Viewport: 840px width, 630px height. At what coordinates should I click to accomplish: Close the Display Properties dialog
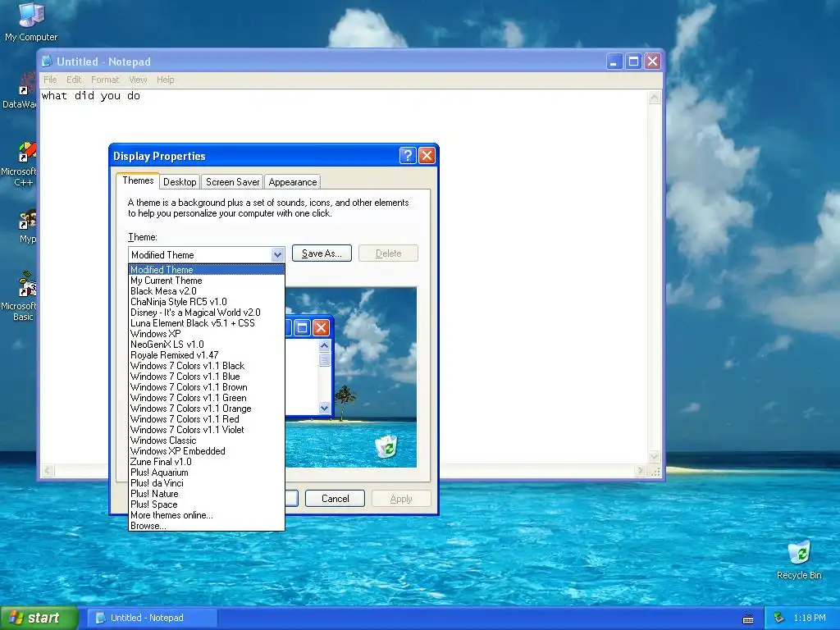427,155
